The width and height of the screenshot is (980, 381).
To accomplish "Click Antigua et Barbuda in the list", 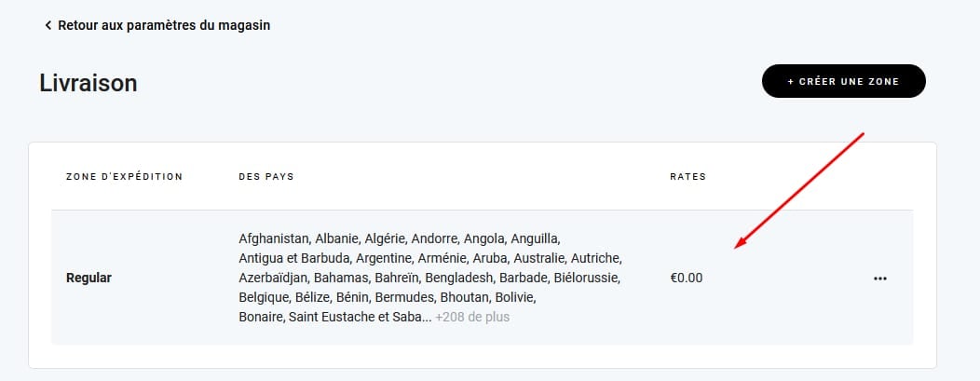I will [293, 258].
